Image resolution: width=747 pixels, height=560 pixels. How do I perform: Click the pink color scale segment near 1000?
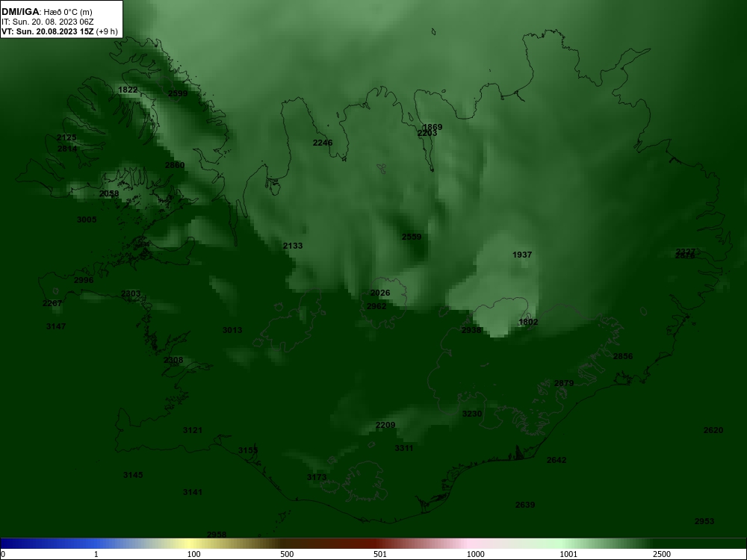click(469, 544)
